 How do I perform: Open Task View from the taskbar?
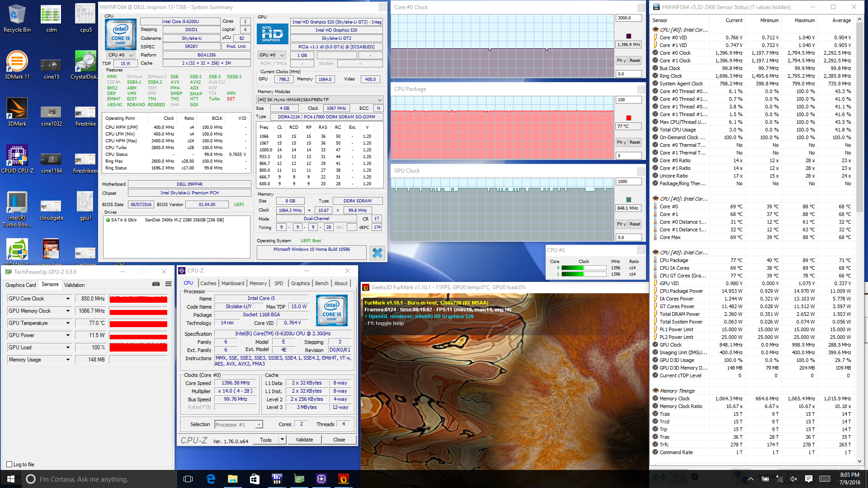pyautogui.click(x=188, y=479)
